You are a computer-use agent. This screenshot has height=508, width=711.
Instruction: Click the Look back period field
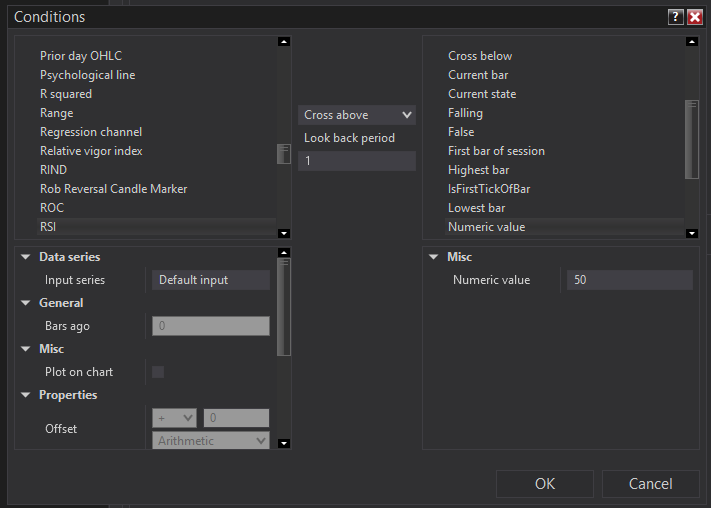(x=356, y=161)
